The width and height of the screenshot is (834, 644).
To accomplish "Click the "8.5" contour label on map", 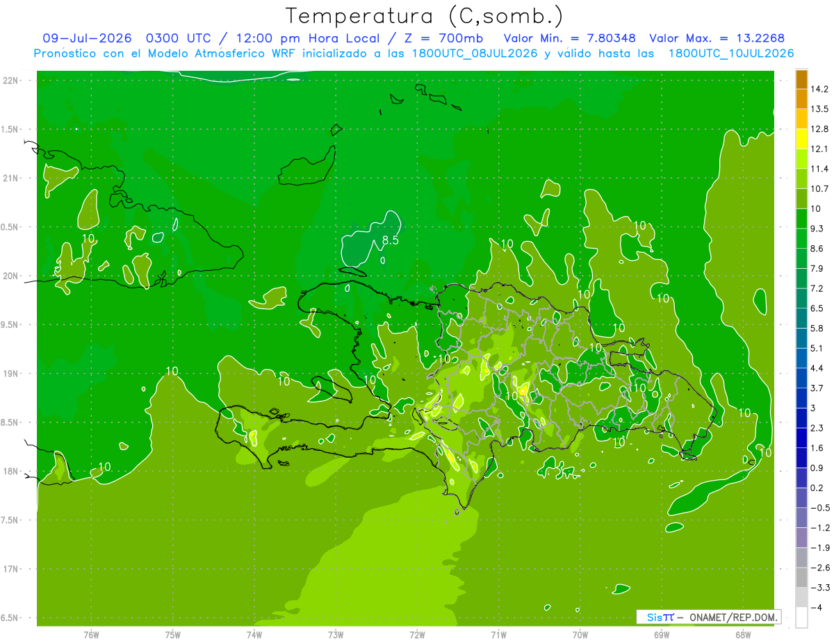I will coord(391,240).
